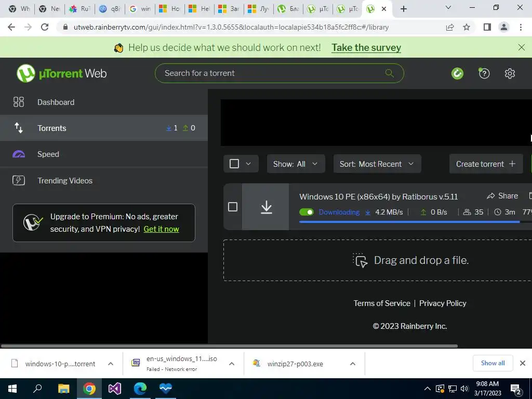The width and height of the screenshot is (532, 399).
Task: Click Take the survey link
Action: 366,47
